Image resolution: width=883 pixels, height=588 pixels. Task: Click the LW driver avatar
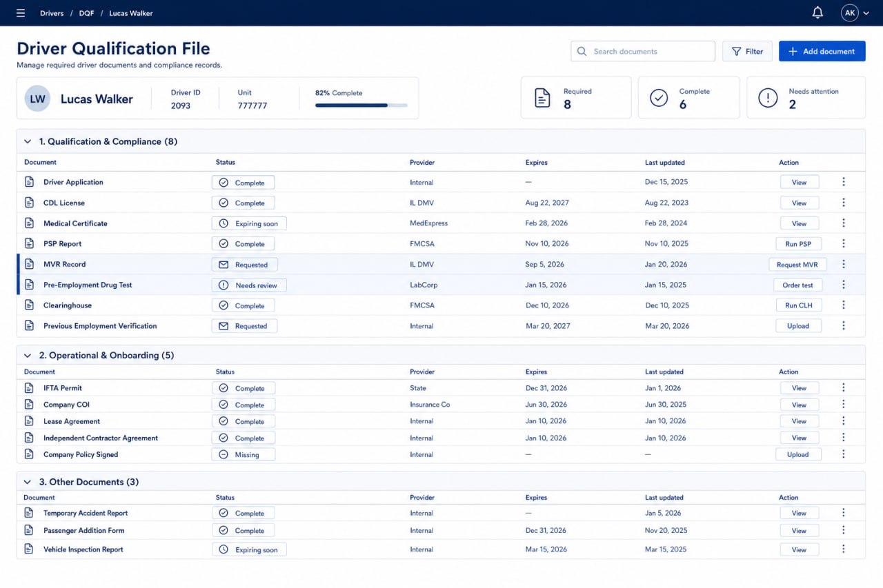click(x=37, y=99)
